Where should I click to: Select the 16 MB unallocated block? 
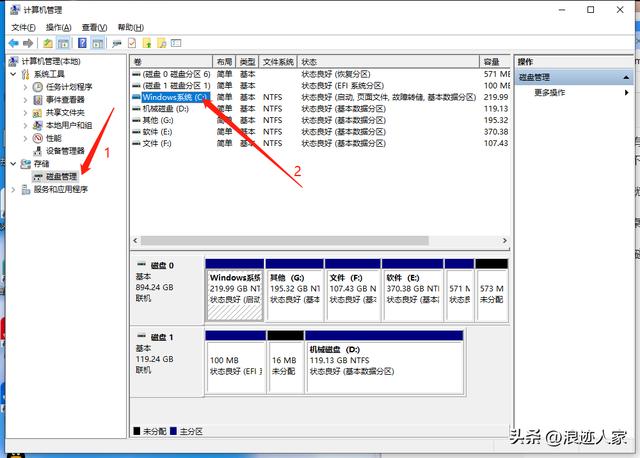coord(285,362)
